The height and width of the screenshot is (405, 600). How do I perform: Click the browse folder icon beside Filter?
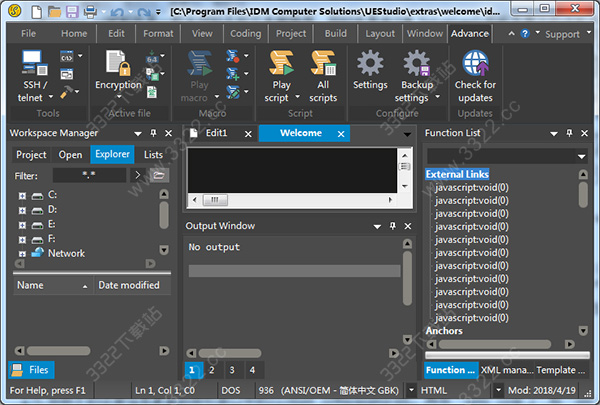point(159,175)
